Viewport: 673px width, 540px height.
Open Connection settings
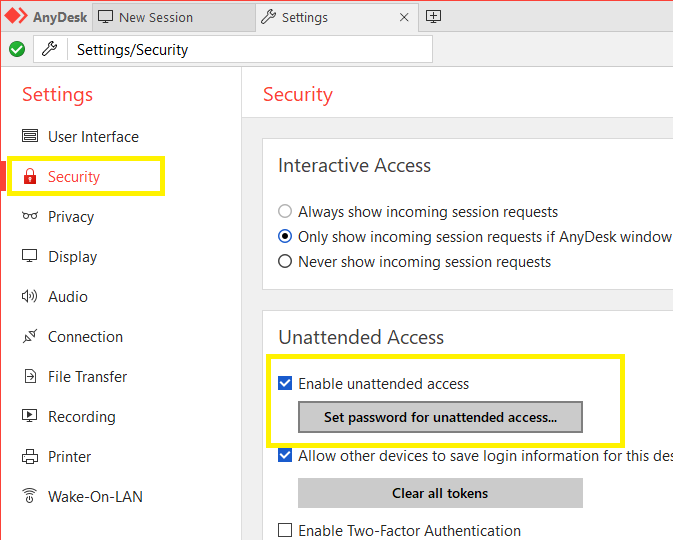pos(85,337)
